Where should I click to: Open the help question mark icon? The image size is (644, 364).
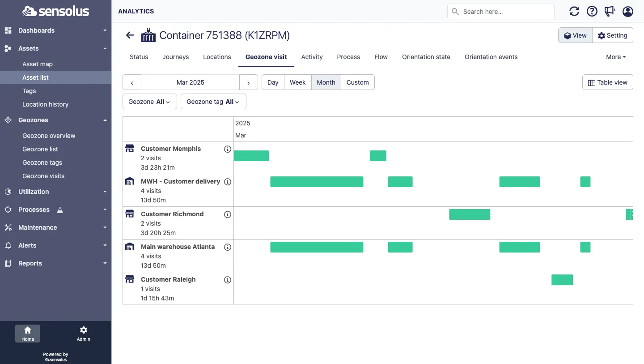click(592, 11)
